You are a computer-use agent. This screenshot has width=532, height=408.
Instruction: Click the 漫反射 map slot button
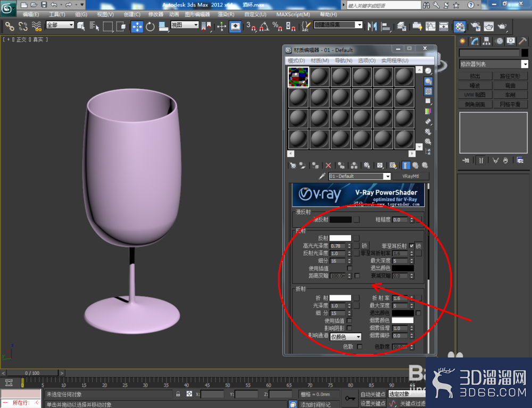356,220
